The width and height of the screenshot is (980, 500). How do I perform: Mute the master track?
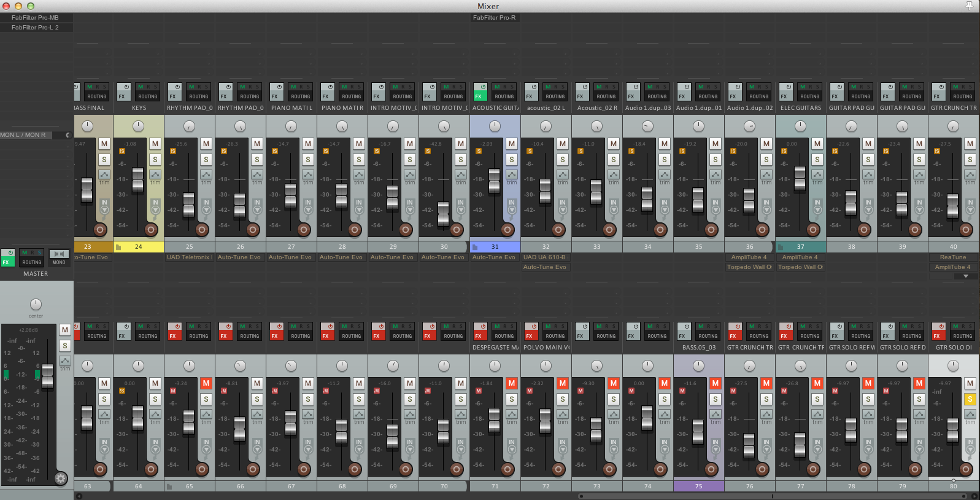click(65, 330)
